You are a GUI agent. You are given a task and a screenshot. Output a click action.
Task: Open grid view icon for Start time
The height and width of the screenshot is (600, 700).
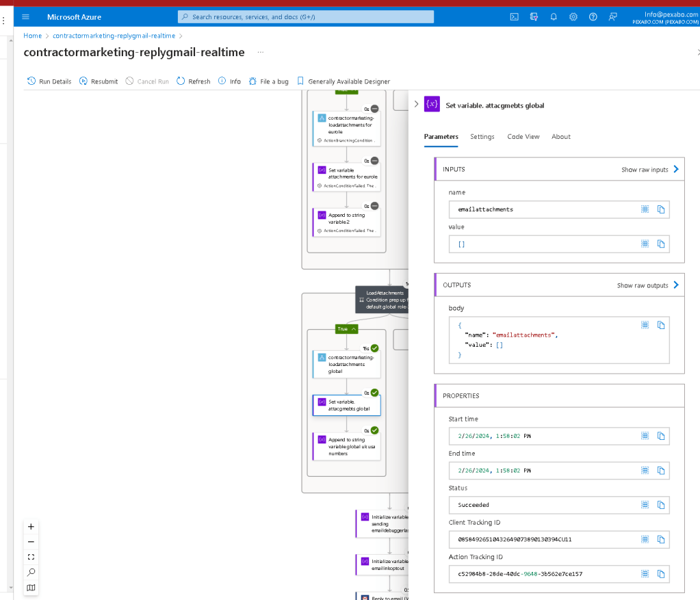[x=645, y=435]
